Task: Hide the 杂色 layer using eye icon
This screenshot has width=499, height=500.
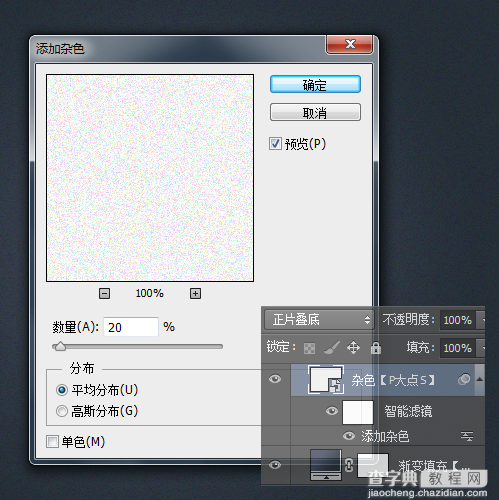Action: 275,379
